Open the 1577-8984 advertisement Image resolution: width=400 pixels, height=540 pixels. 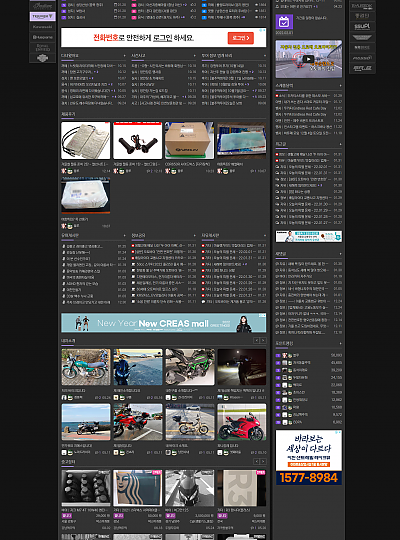coord(309,457)
